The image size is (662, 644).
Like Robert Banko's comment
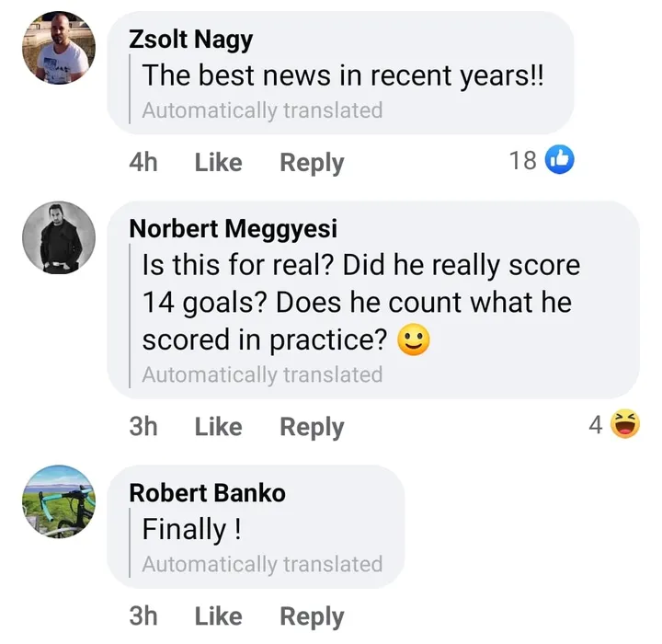click(x=218, y=615)
